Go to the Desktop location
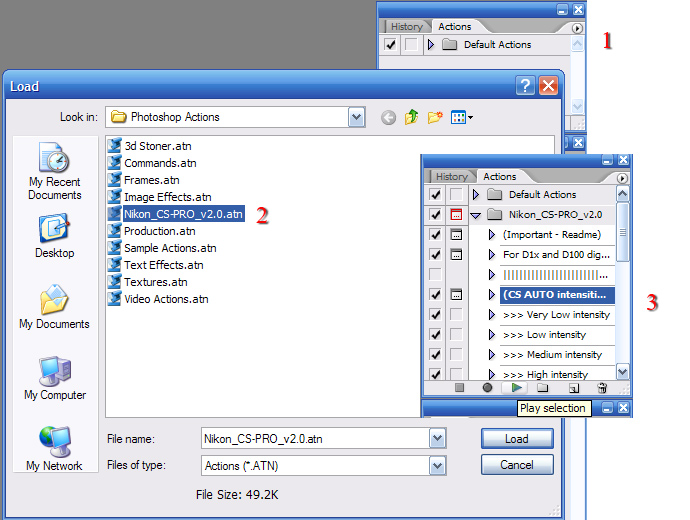This screenshot has height=520, width=690. pyautogui.click(x=55, y=236)
